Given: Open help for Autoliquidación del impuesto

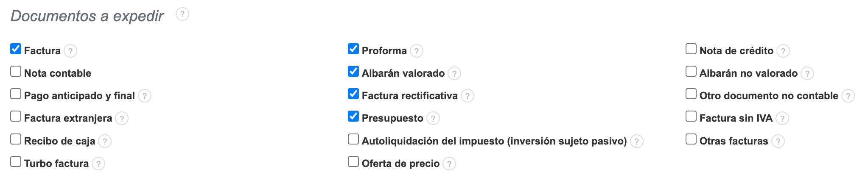Looking at the screenshot, I should (637, 141).
